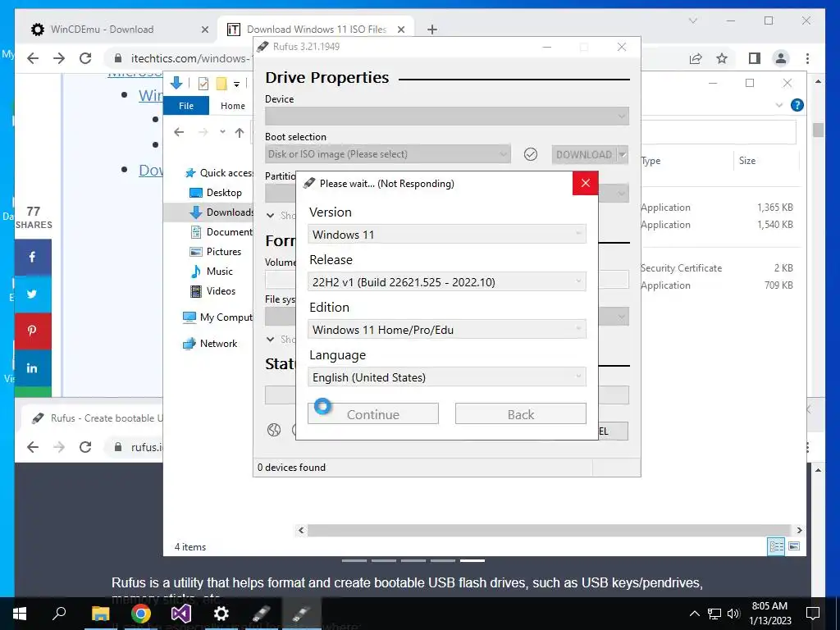Select Downloads in Explorer navigation pane

(221, 212)
